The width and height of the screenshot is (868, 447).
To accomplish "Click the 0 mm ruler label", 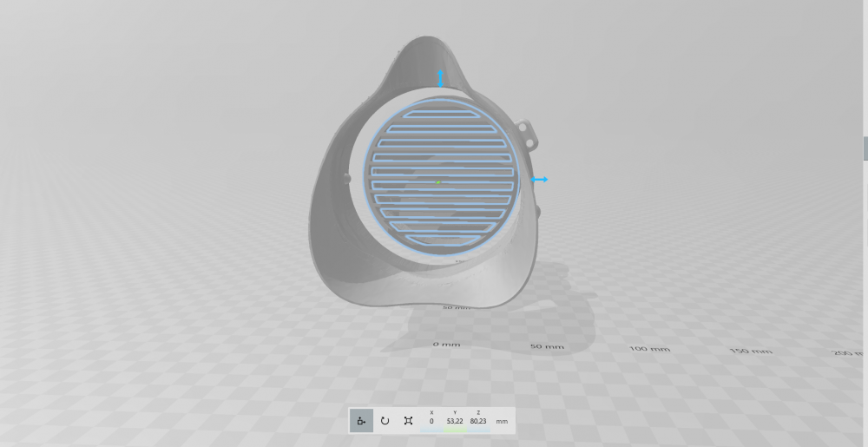I will (446, 344).
